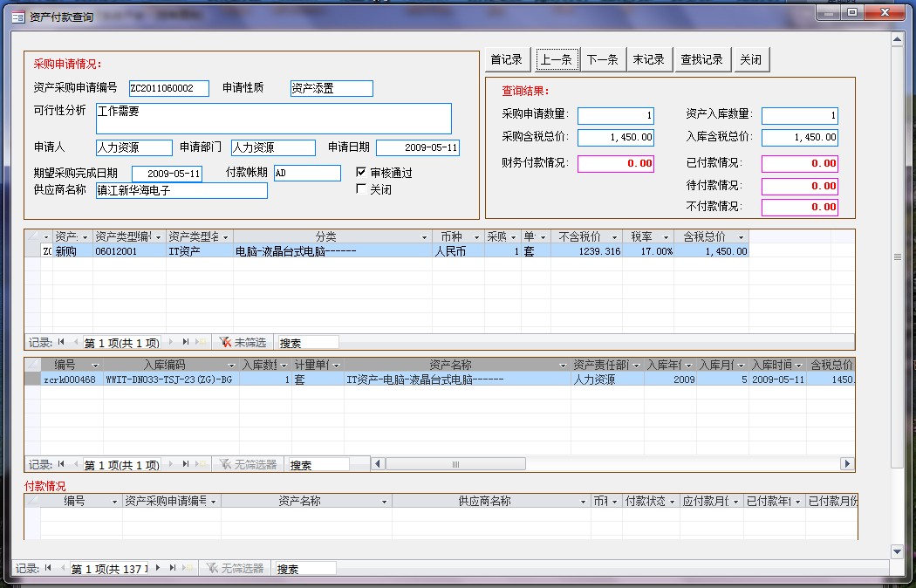Click form vertical scrollbar thumb
Image resolution: width=916 pixels, height=588 pixels.
(898, 256)
